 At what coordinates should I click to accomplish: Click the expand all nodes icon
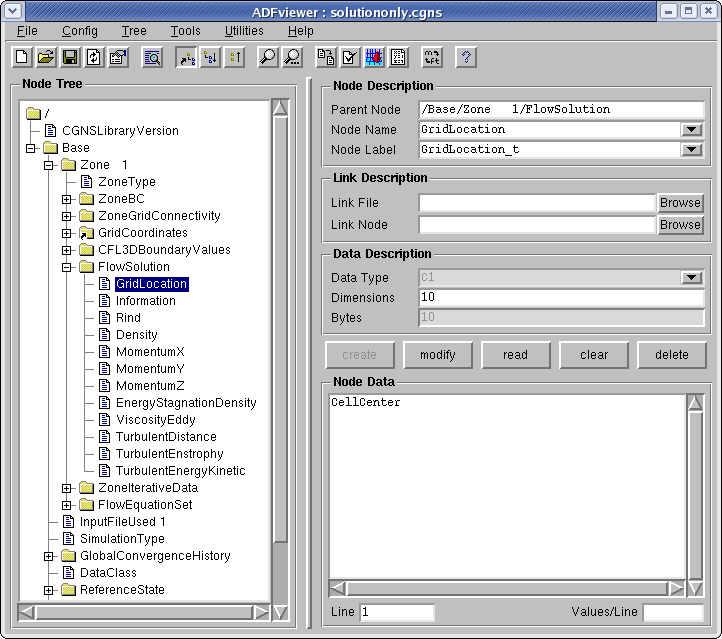point(211,57)
